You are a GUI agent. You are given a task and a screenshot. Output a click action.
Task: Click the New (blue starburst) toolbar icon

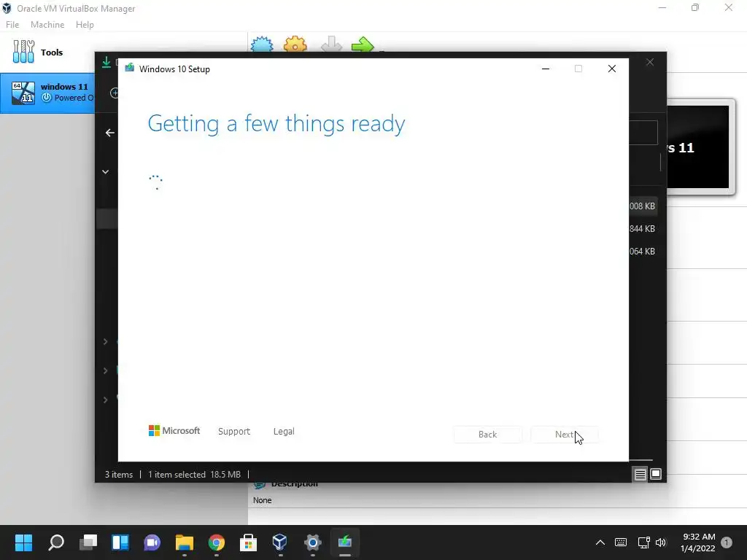coord(262,44)
